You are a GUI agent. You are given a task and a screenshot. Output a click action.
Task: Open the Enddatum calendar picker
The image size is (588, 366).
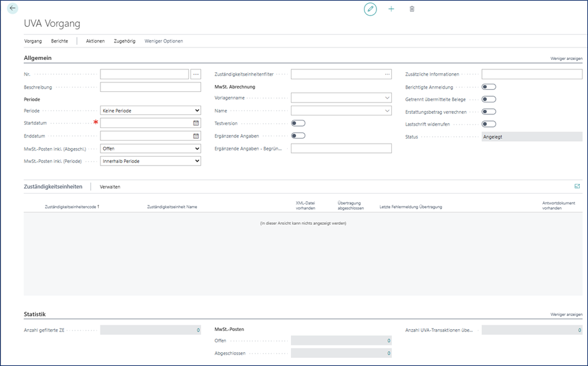pyautogui.click(x=196, y=136)
